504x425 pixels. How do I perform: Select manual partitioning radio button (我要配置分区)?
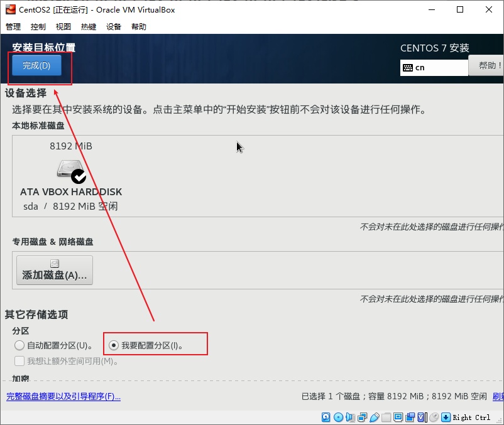114,345
